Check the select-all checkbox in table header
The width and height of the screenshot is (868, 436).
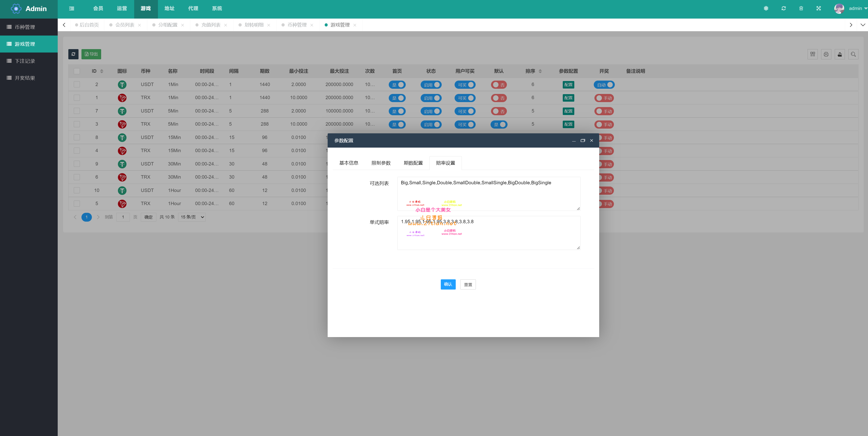(x=77, y=71)
